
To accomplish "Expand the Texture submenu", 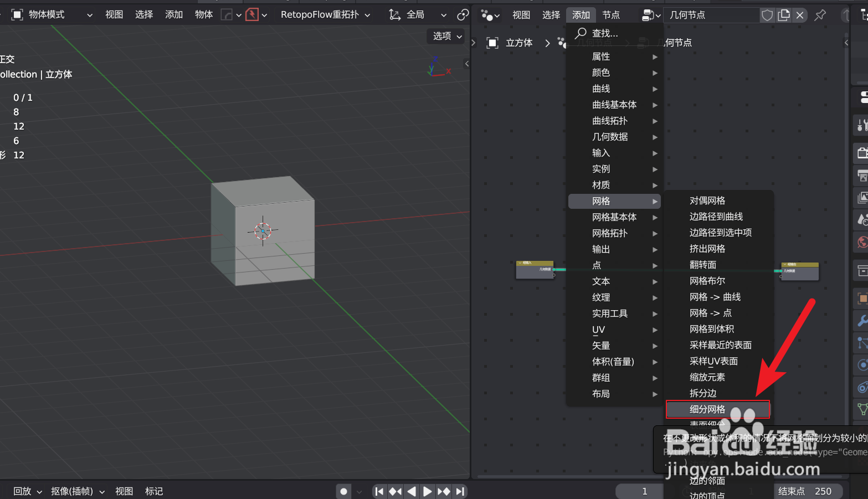I will (x=614, y=297).
